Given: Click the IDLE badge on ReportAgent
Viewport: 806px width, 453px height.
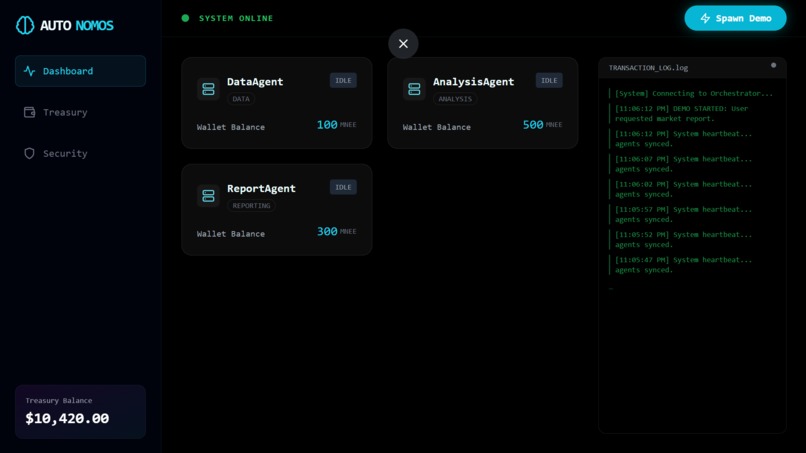Looking at the screenshot, I should (x=343, y=187).
